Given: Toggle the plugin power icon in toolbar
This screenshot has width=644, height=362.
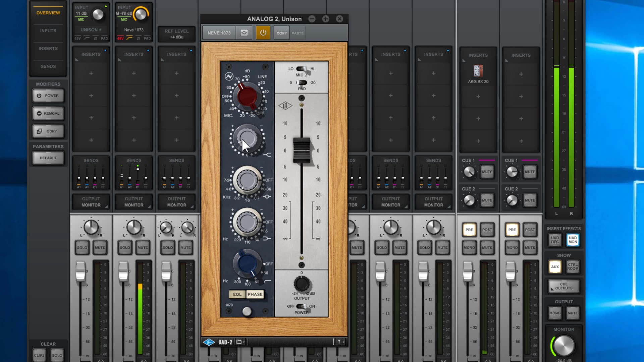Looking at the screenshot, I should pyautogui.click(x=263, y=33).
